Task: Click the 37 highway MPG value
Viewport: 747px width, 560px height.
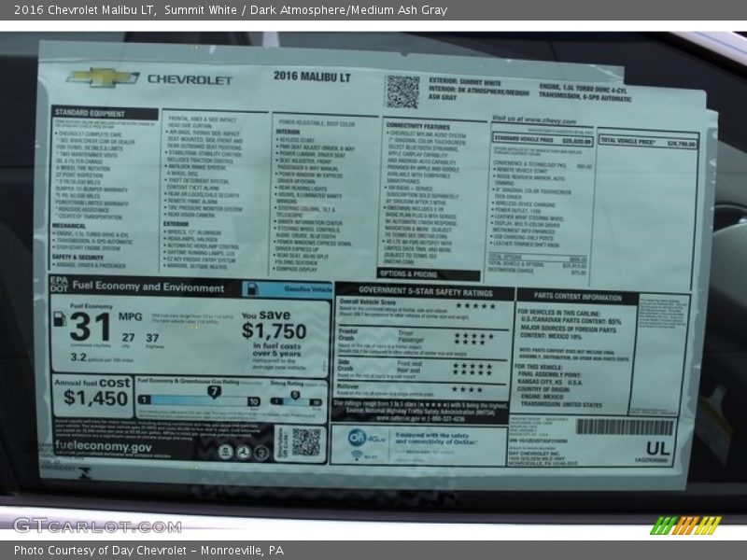Action: pos(152,338)
